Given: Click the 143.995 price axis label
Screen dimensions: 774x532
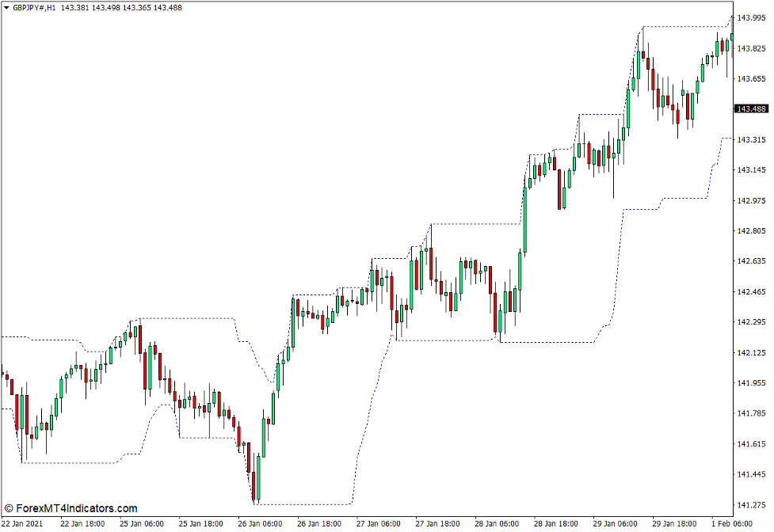Looking at the screenshot, I should [752, 18].
